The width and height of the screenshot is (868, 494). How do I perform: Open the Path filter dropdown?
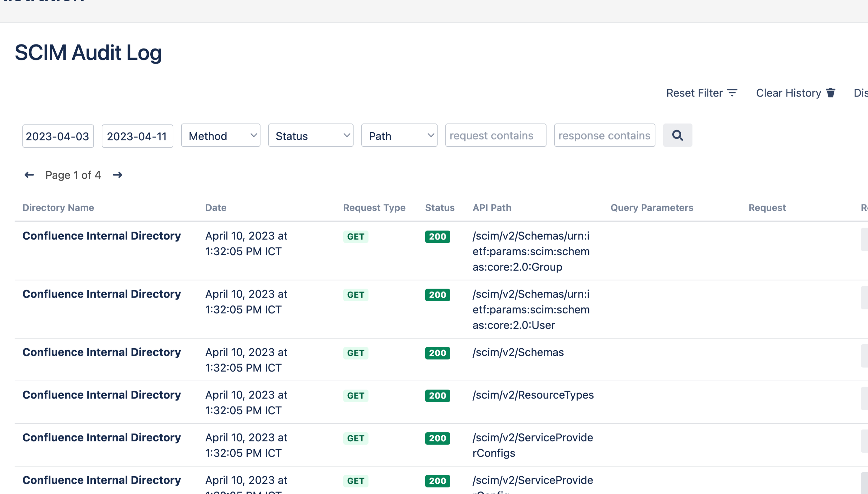coord(399,136)
